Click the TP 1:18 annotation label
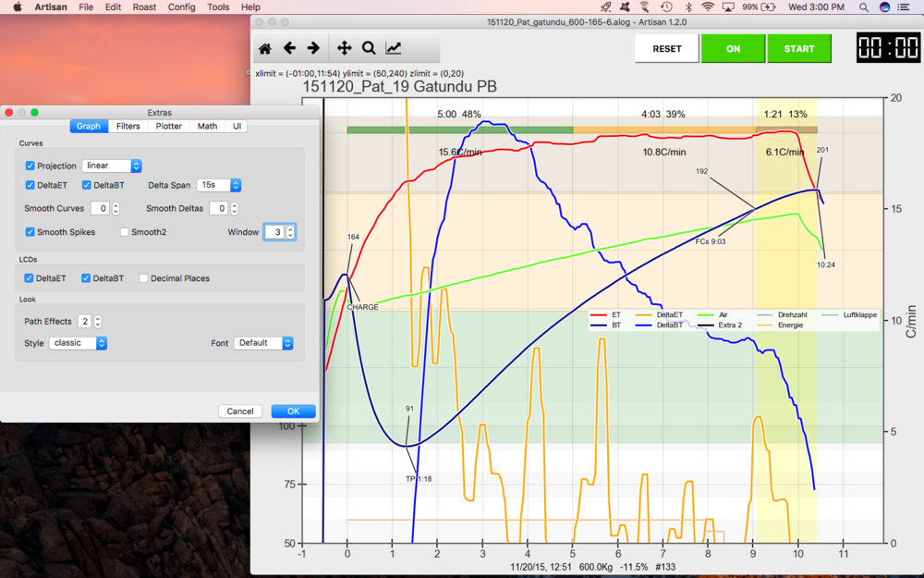This screenshot has height=578, width=924. (x=419, y=479)
